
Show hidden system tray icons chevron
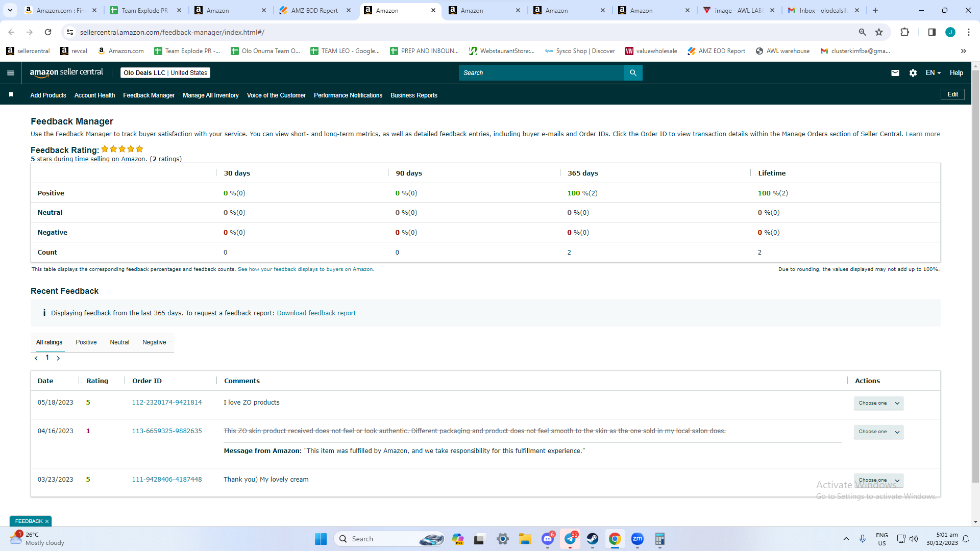click(846, 539)
